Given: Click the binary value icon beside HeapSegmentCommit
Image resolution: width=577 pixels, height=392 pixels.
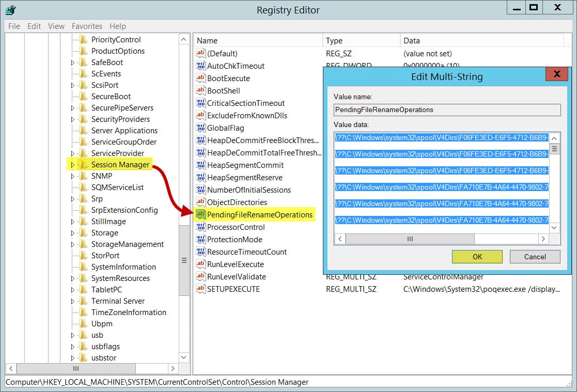Looking at the screenshot, I should (200, 165).
